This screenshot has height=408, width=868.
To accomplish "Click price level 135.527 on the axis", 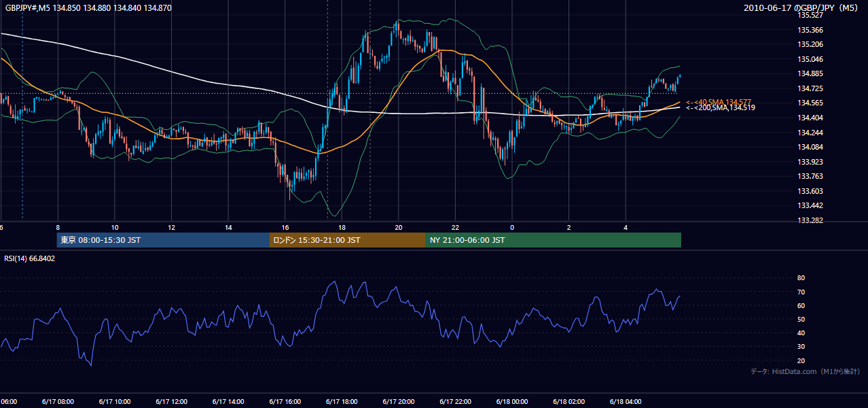I will tap(810, 15).
